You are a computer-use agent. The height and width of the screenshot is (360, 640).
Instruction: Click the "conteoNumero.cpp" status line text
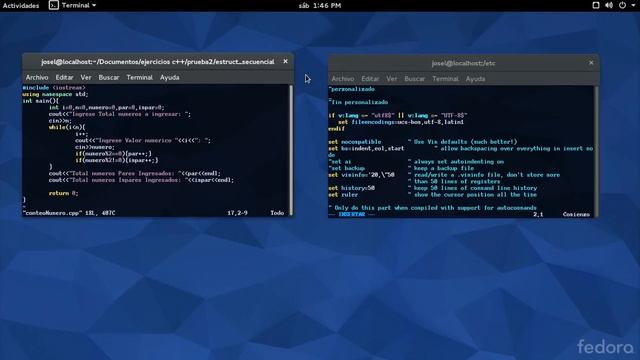click(x=69, y=213)
